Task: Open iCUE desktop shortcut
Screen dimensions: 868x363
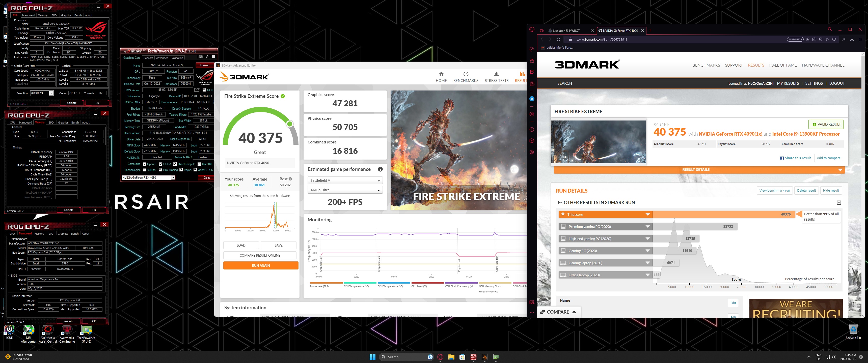Action: click(9, 332)
